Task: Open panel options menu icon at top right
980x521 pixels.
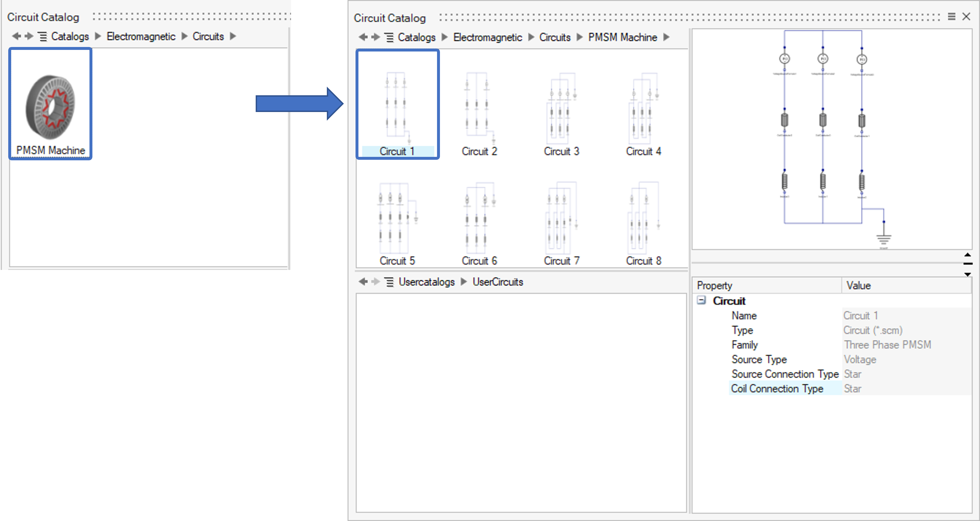Action: pos(952,16)
